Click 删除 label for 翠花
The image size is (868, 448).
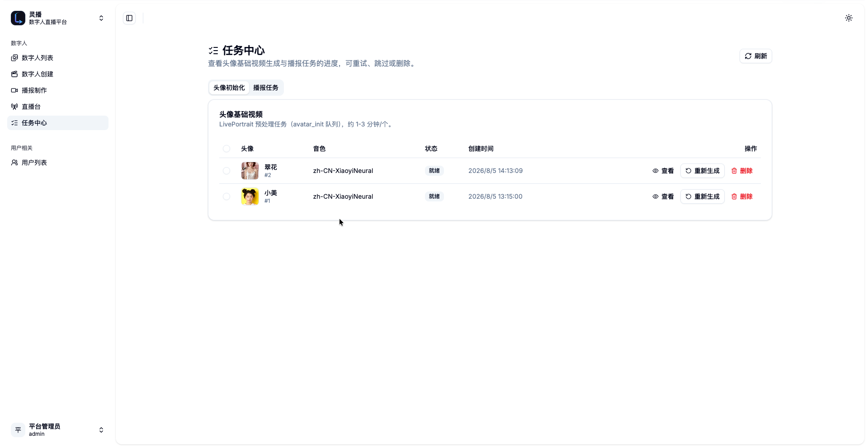746,171
